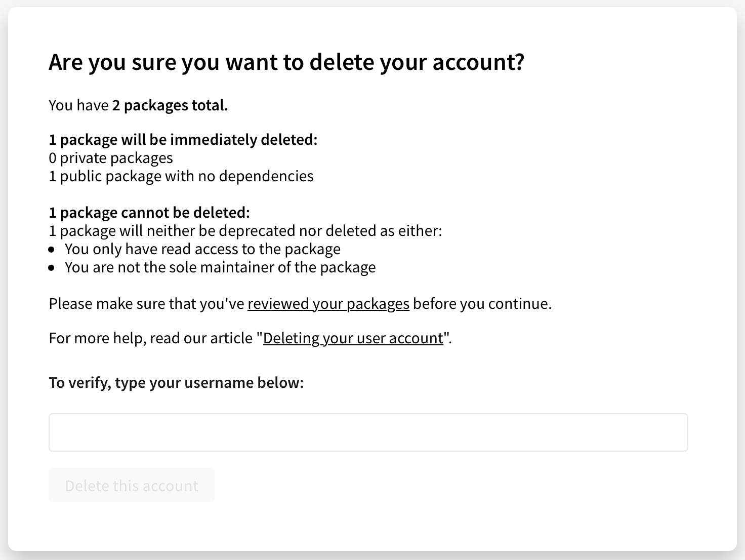Click the "1 package will be immediately deleted" heading
The image size is (745, 560).
[x=183, y=139]
